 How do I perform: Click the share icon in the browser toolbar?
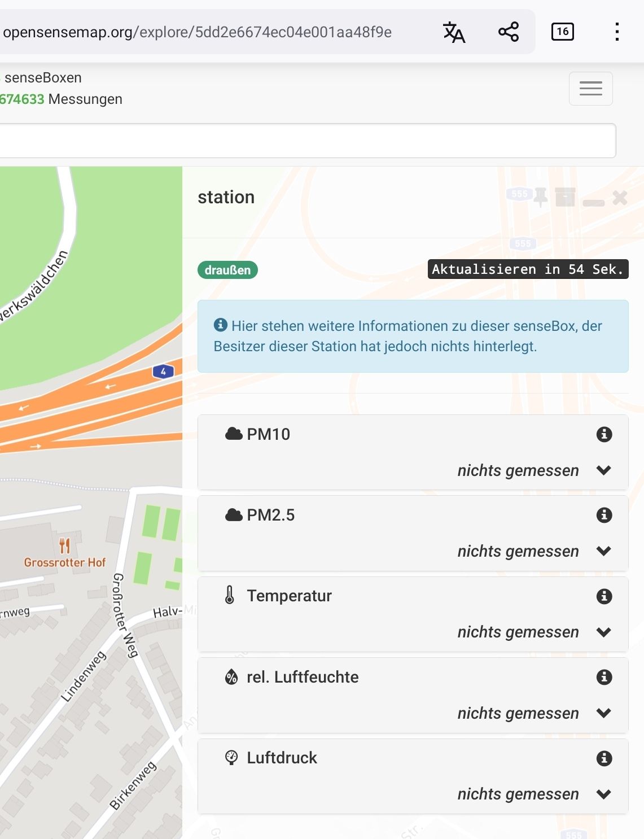tap(507, 31)
